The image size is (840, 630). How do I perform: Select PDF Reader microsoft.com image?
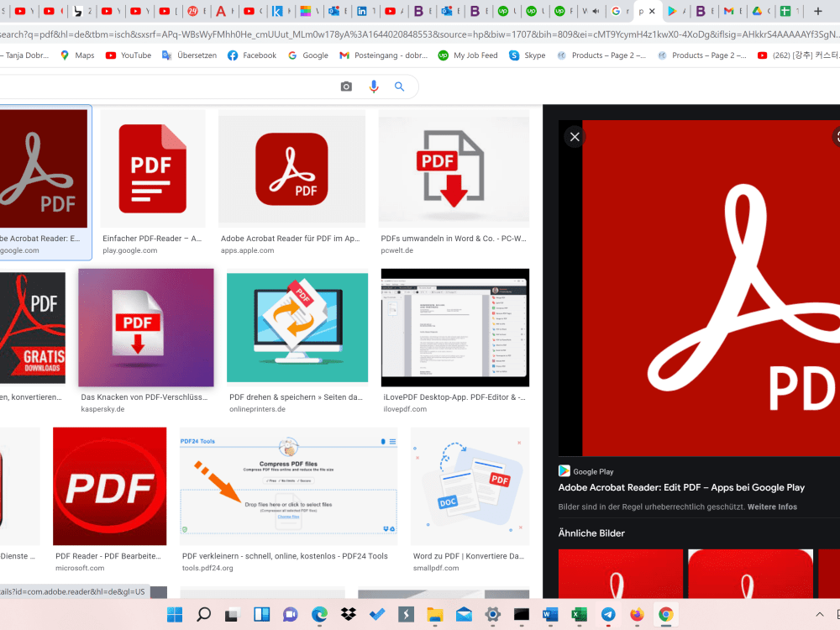(x=110, y=486)
